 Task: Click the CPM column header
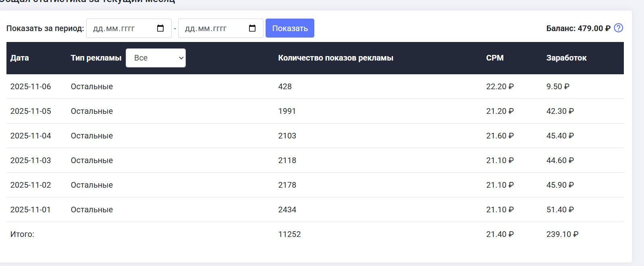tap(494, 58)
